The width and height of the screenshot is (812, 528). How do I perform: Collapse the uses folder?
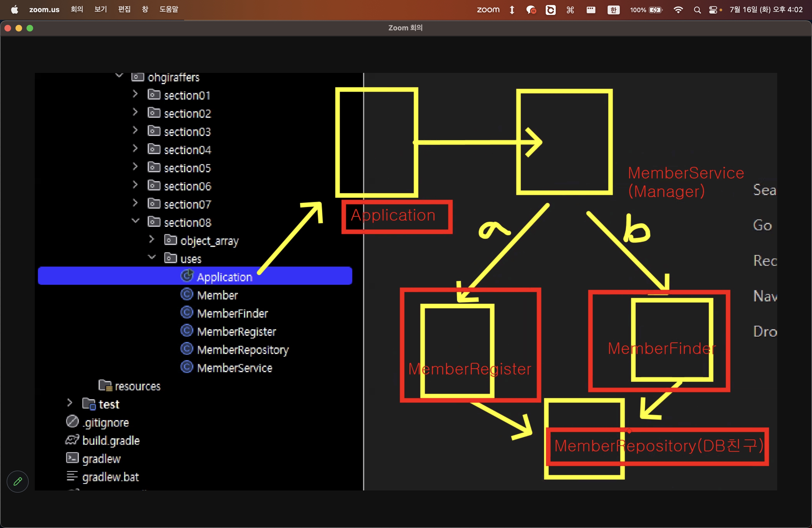pos(151,257)
